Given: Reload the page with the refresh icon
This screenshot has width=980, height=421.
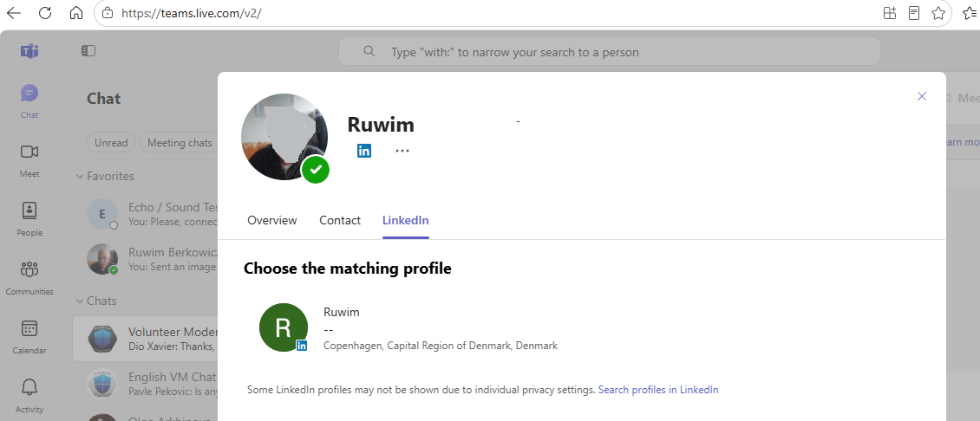Looking at the screenshot, I should (x=45, y=13).
